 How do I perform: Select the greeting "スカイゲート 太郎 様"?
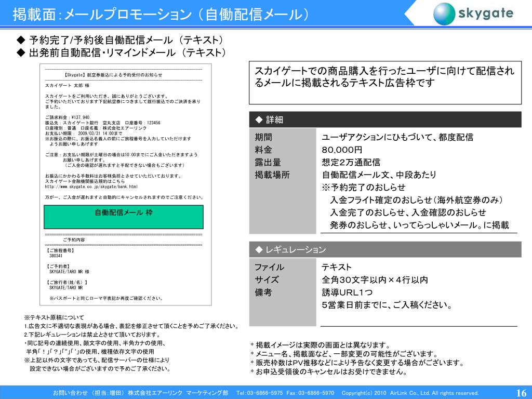pyautogui.click(x=67, y=86)
